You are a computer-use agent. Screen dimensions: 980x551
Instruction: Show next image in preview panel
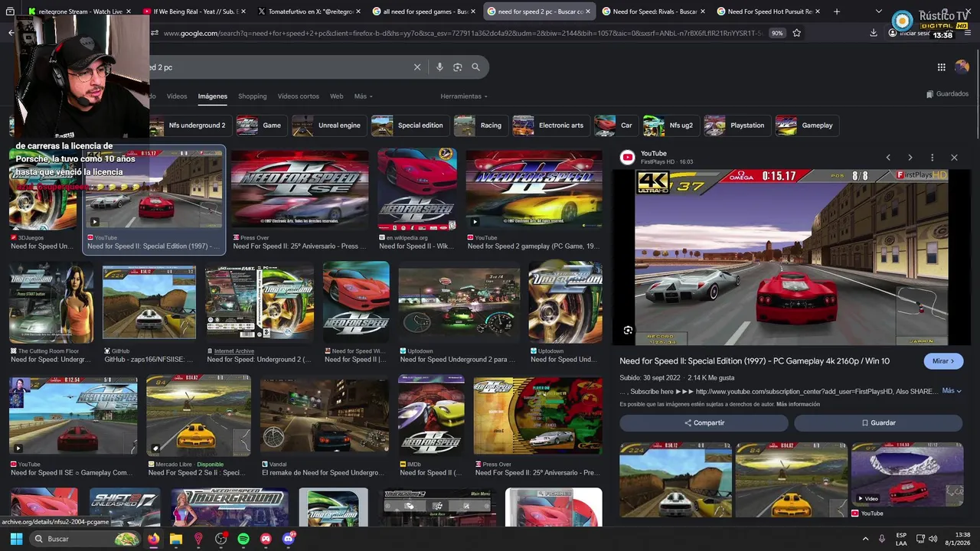coord(910,158)
